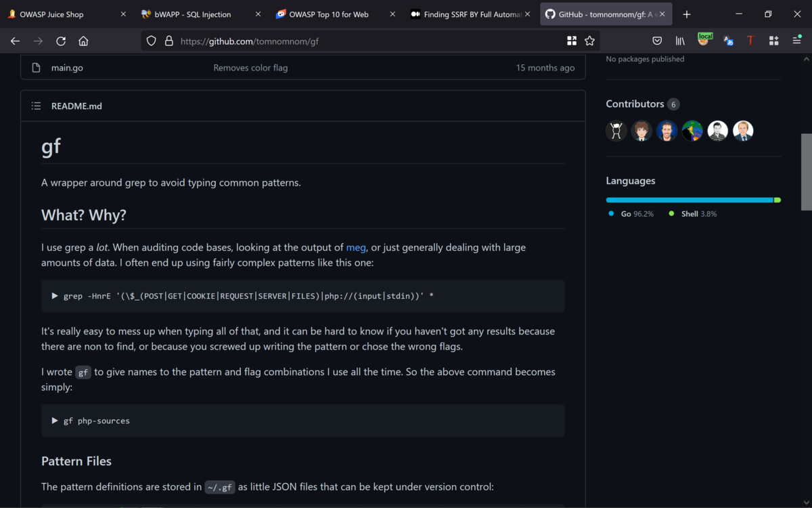Open the Pocket save icon
This screenshot has height=508, width=812.
(x=657, y=41)
